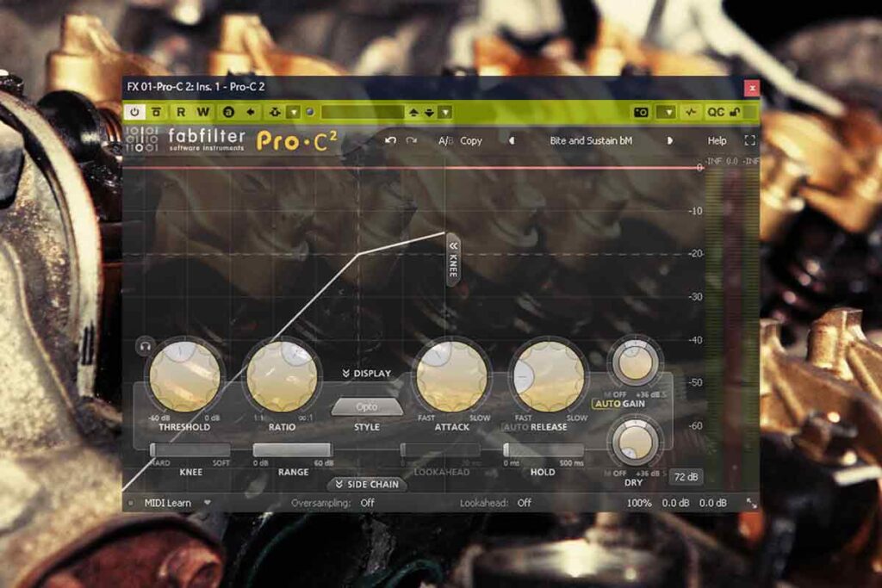
Task: Click the last 0.0 dB level value
Action: click(712, 503)
